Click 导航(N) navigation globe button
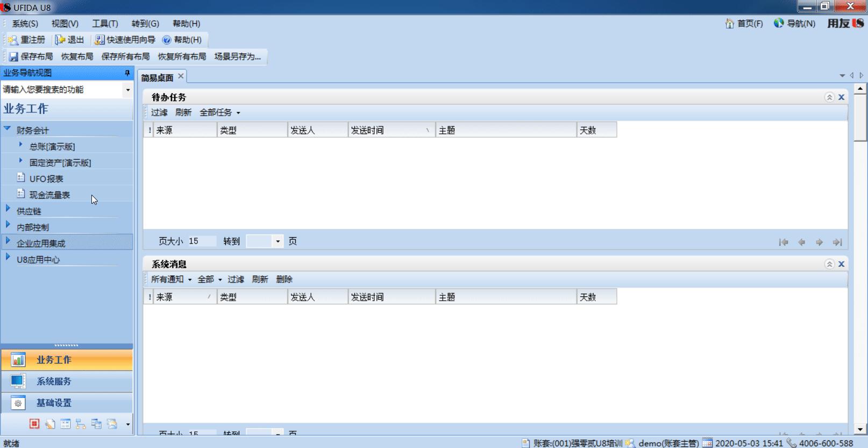This screenshot has height=448, width=868. pos(795,24)
